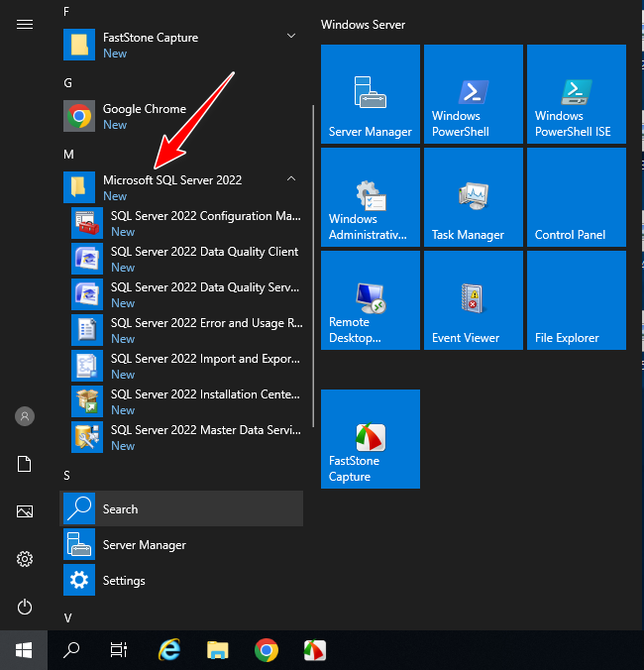Open the Event Viewer tile

(x=474, y=300)
